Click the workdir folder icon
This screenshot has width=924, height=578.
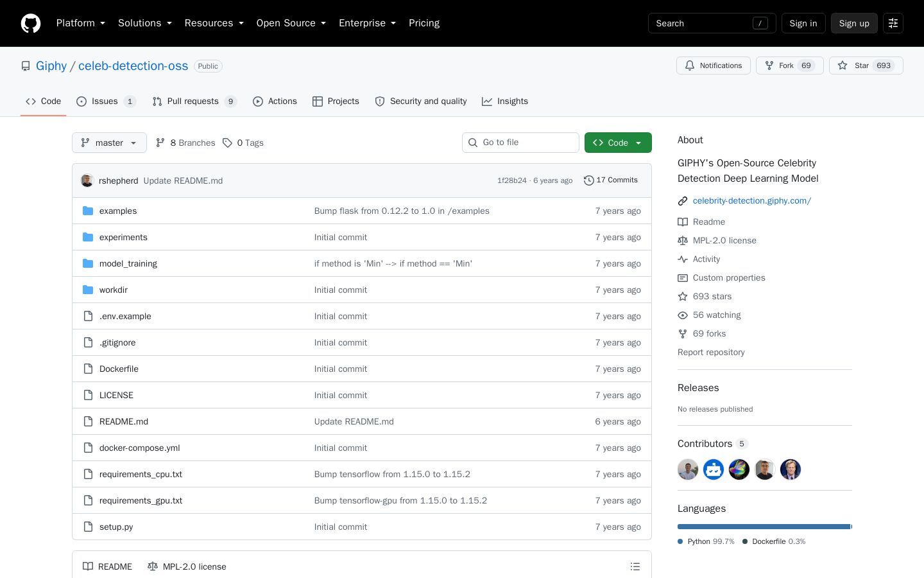coord(88,290)
